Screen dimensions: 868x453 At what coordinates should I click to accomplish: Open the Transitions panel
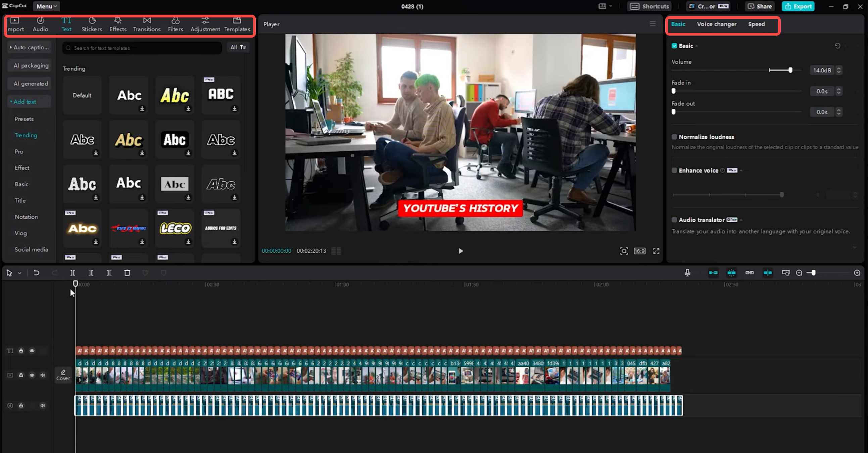click(x=146, y=24)
